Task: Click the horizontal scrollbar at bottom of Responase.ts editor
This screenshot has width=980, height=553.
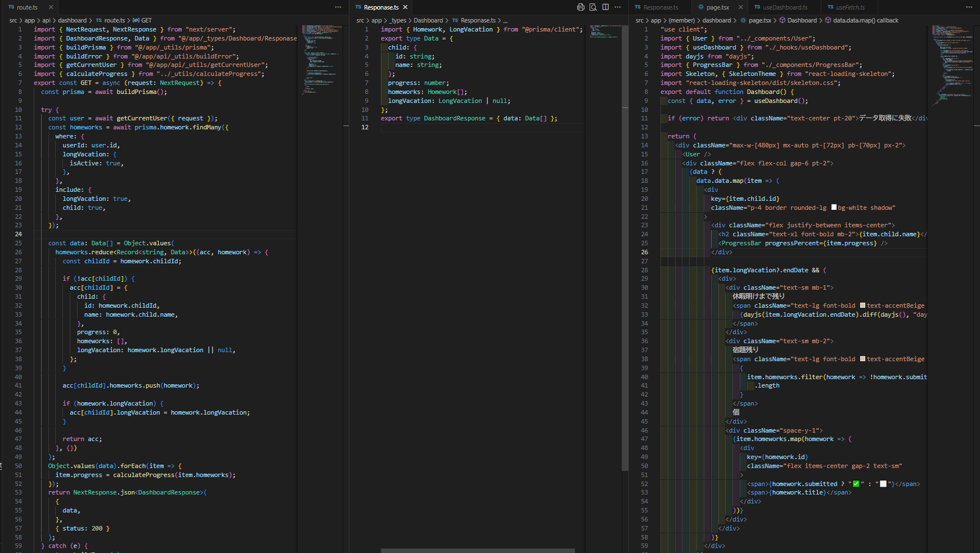Action: pyautogui.click(x=477, y=550)
